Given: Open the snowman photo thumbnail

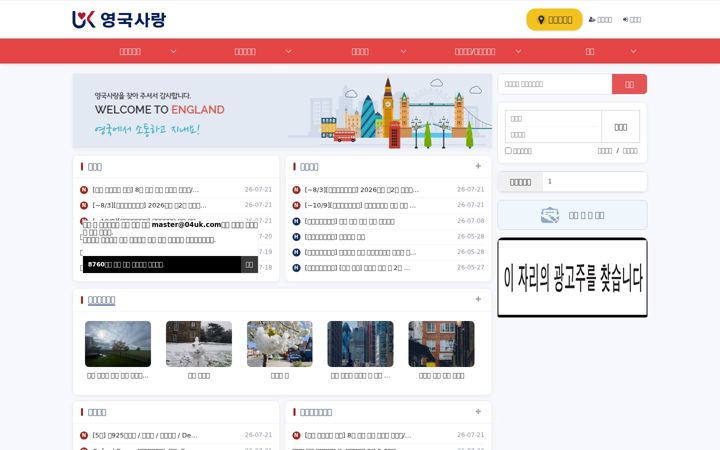Looking at the screenshot, I should 199,343.
